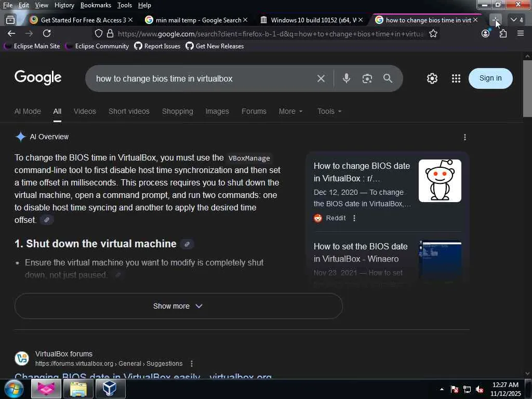
Task: Select the Videos search tab
Action: tap(85, 111)
